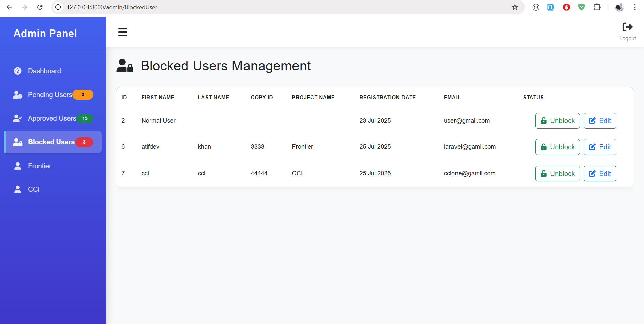Select Frontier in the sidebar
Image resolution: width=644 pixels, height=324 pixels.
39,166
